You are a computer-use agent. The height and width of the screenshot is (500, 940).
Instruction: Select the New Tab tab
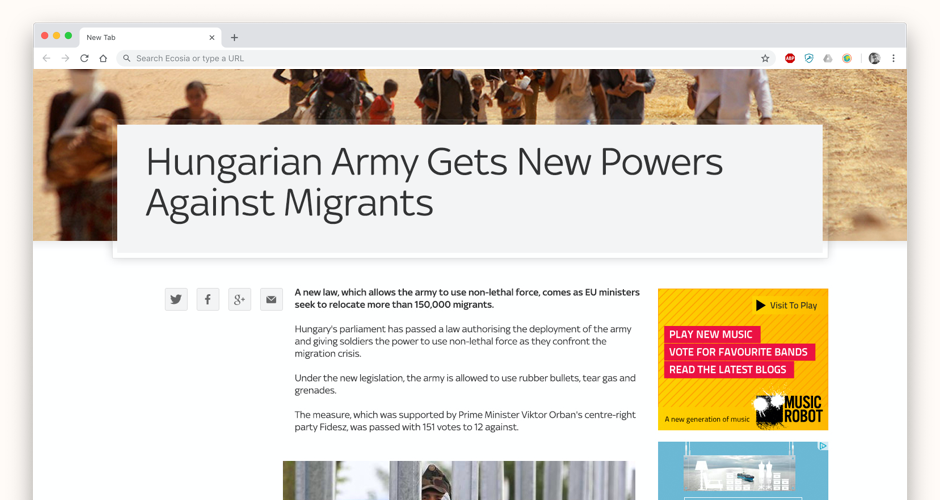coord(150,37)
